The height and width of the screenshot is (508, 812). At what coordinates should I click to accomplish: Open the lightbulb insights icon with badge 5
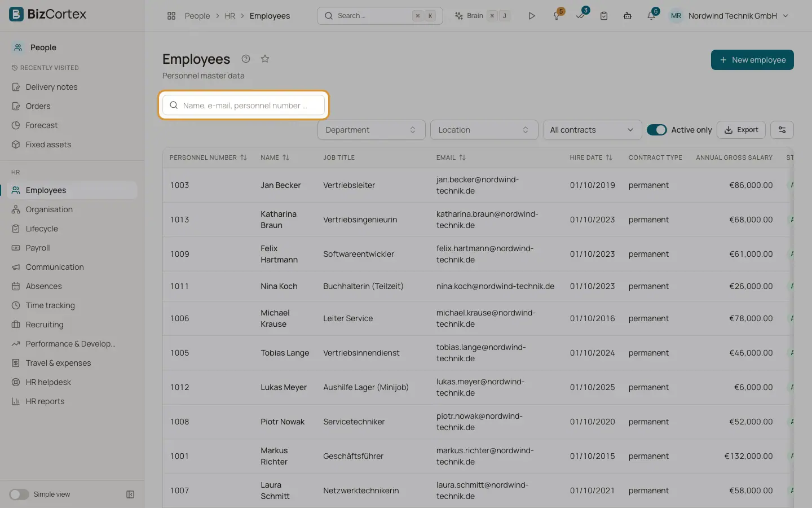pyautogui.click(x=557, y=16)
